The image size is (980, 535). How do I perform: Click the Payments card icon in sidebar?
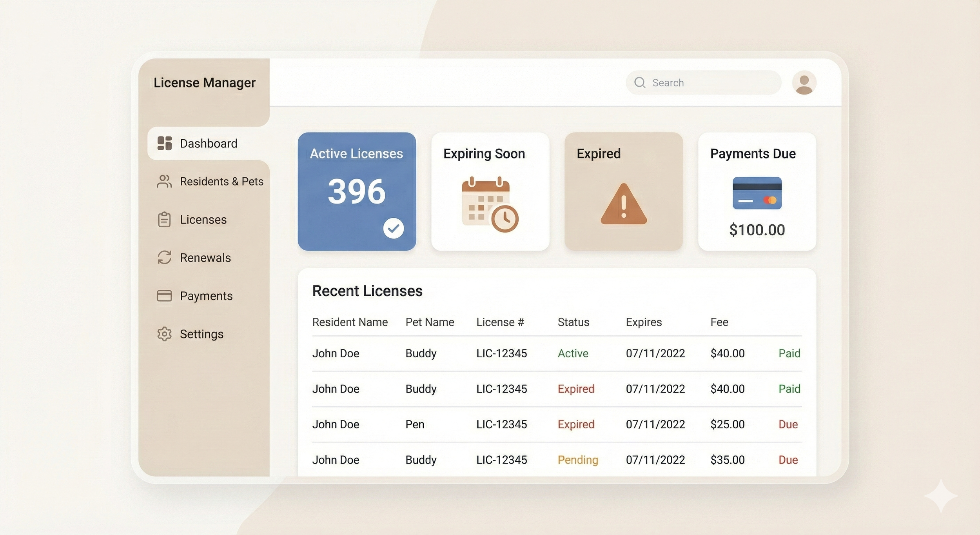pos(164,295)
